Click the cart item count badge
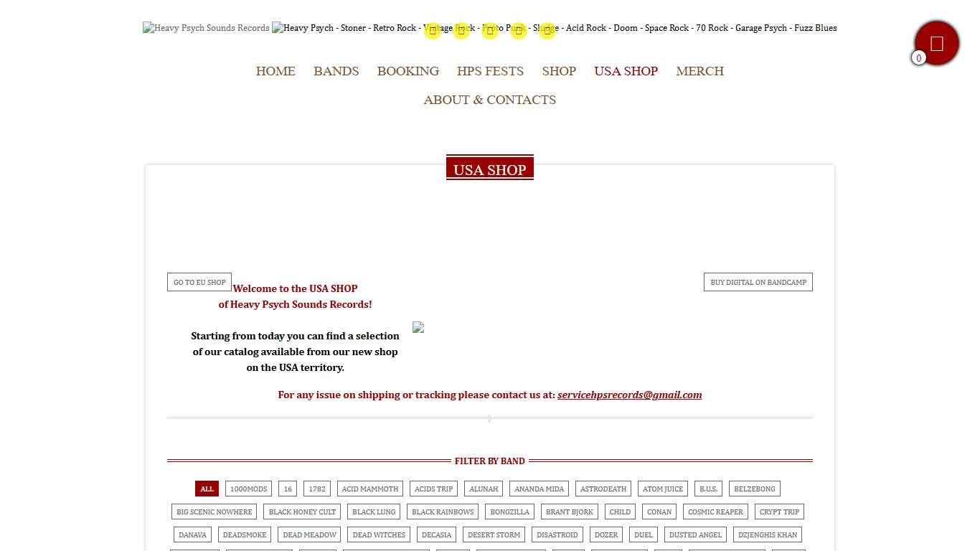The height and width of the screenshot is (551, 980). coord(919,58)
